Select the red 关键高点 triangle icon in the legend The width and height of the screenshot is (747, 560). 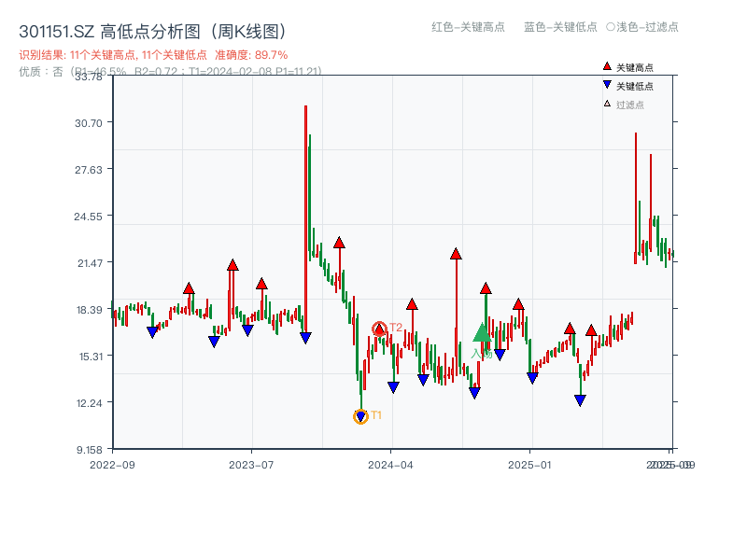click(x=605, y=65)
